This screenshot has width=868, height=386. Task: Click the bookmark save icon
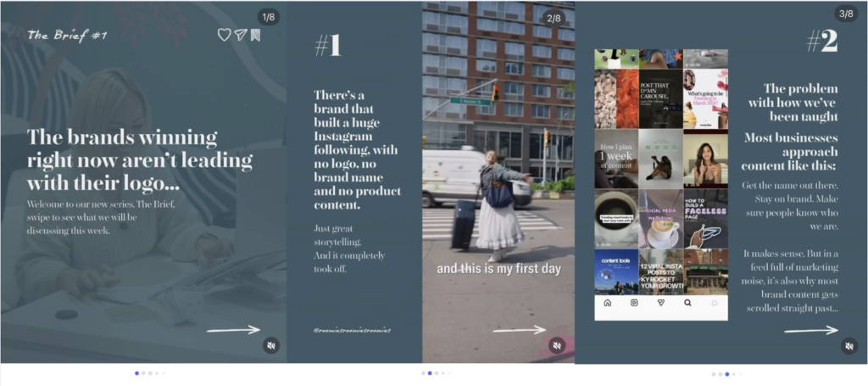255,35
